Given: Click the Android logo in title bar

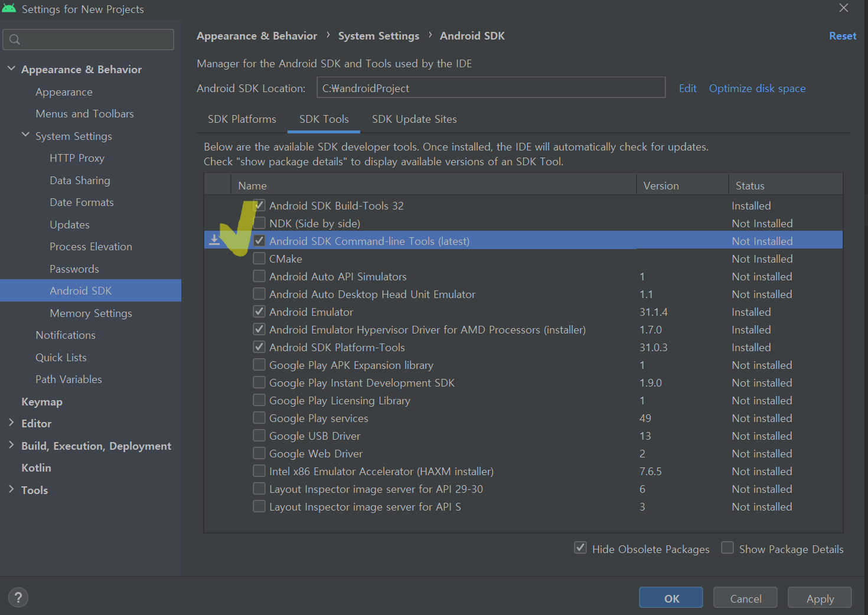Looking at the screenshot, I should pyautogui.click(x=9, y=9).
